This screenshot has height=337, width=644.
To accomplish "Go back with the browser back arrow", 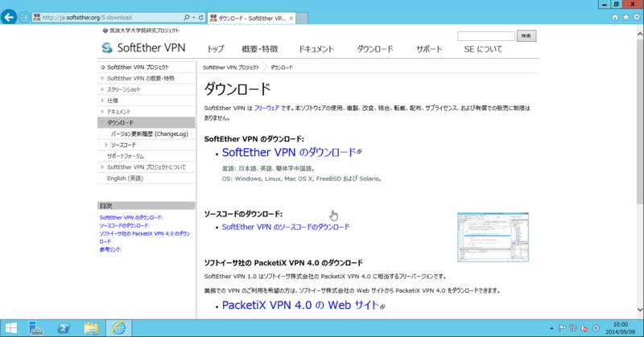I will pyautogui.click(x=9, y=17).
